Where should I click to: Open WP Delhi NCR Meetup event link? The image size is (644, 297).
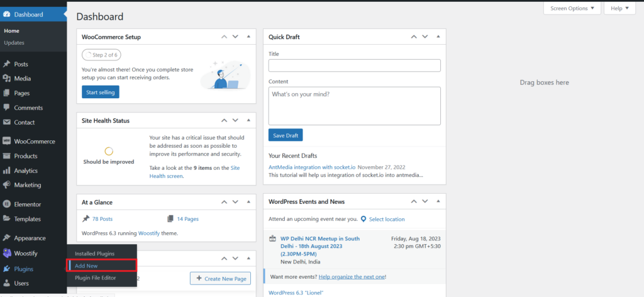[x=320, y=246]
